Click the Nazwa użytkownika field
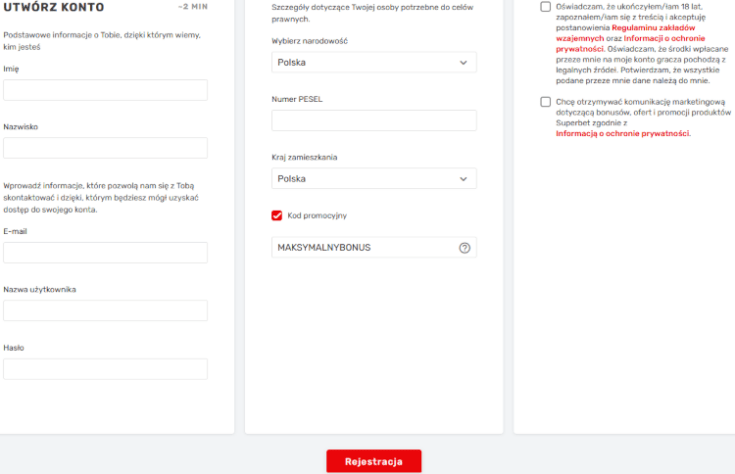 [105, 311]
